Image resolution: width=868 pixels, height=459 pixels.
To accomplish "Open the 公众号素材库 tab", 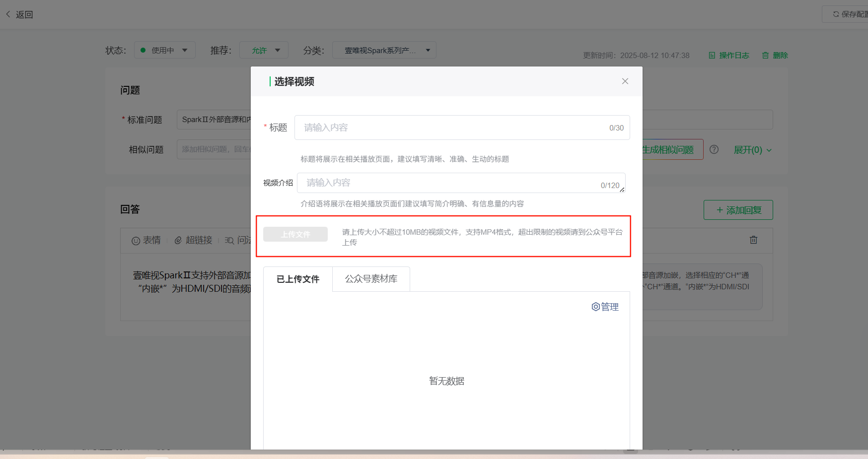I will (371, 279).
